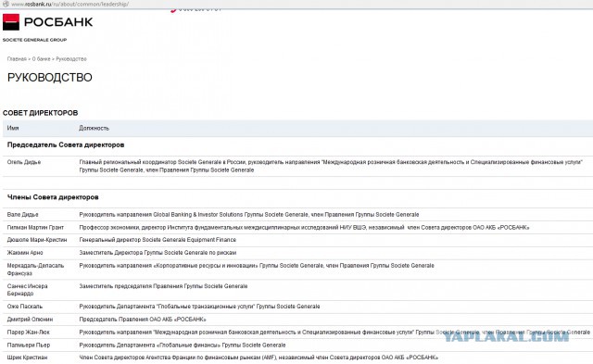This screenshot has height=364, width=593.
Task: Select the name Вале Дидье
Action: (x=22, y=214)
